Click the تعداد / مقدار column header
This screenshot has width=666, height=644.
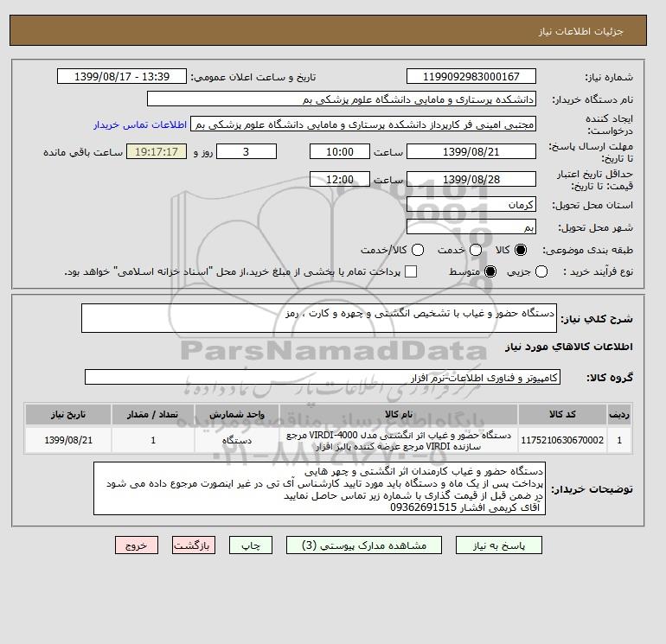tap(153, 414)
